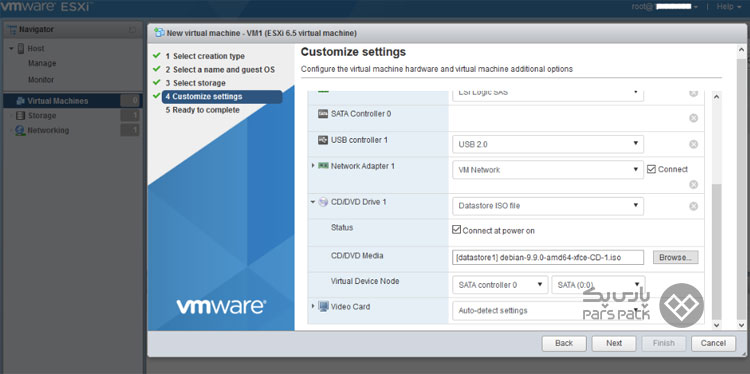This screenshot has width=750, height=374.
Task: Remove the USB controller 1 device
Action: pos(693,144)
